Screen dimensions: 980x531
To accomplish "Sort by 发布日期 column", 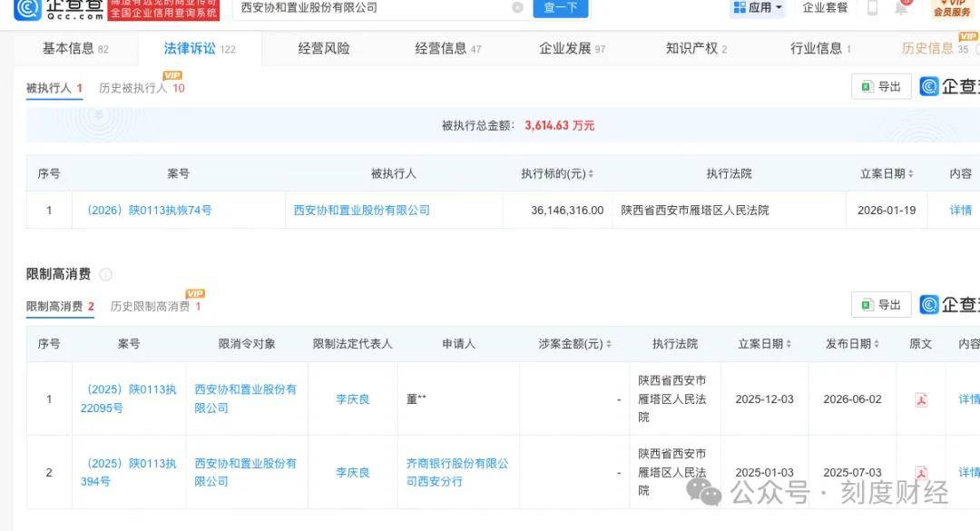I will pyautogui.click(x=877, y=344).
